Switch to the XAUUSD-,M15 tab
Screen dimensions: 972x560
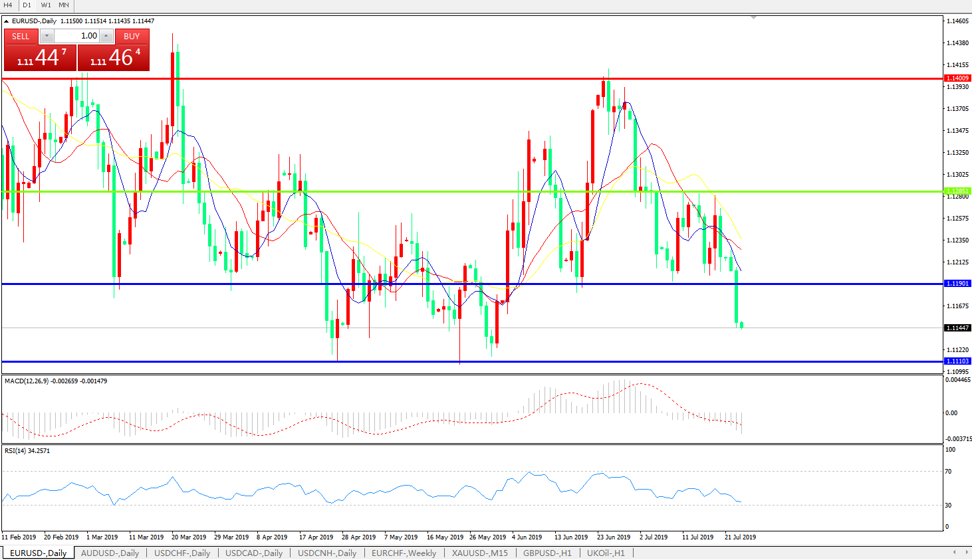479,553
